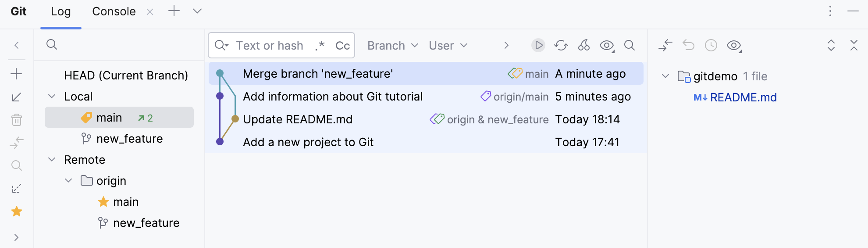Open the User filter dropdown

[448, 46]
